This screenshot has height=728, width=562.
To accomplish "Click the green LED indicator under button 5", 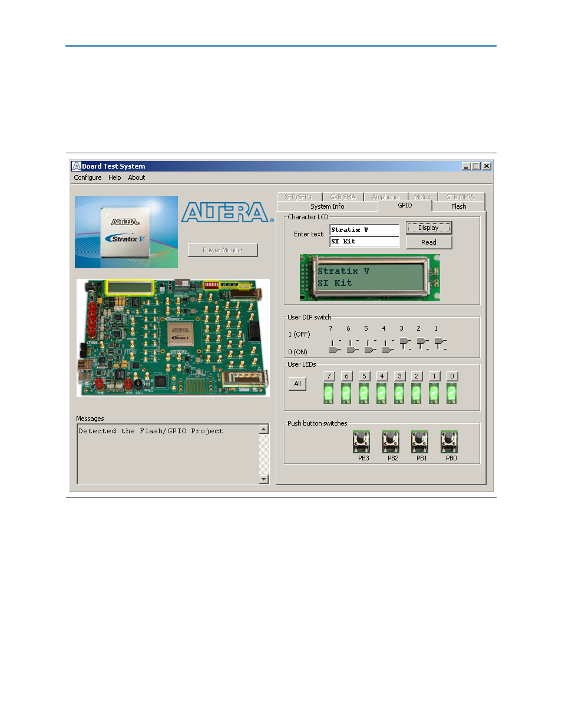I will click(364, 394).
